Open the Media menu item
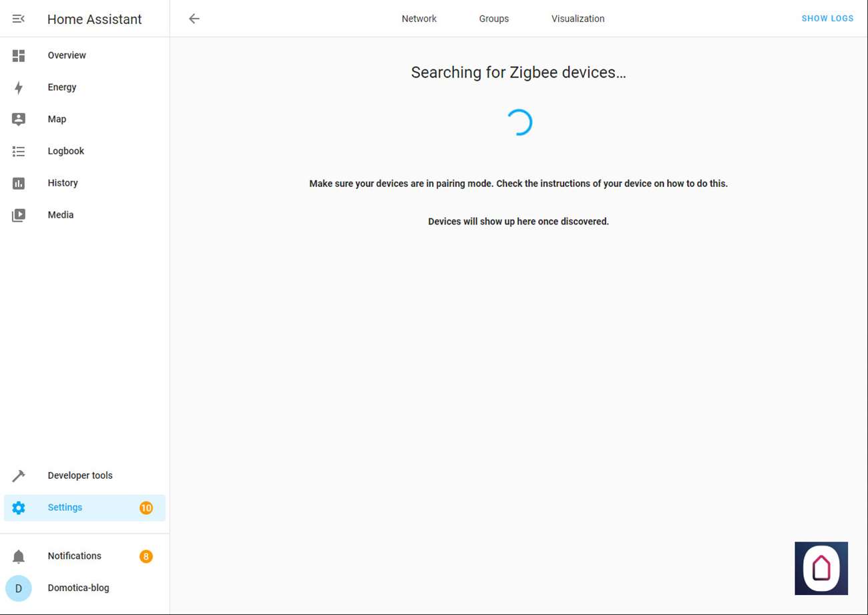 click(x=85, y=215)
